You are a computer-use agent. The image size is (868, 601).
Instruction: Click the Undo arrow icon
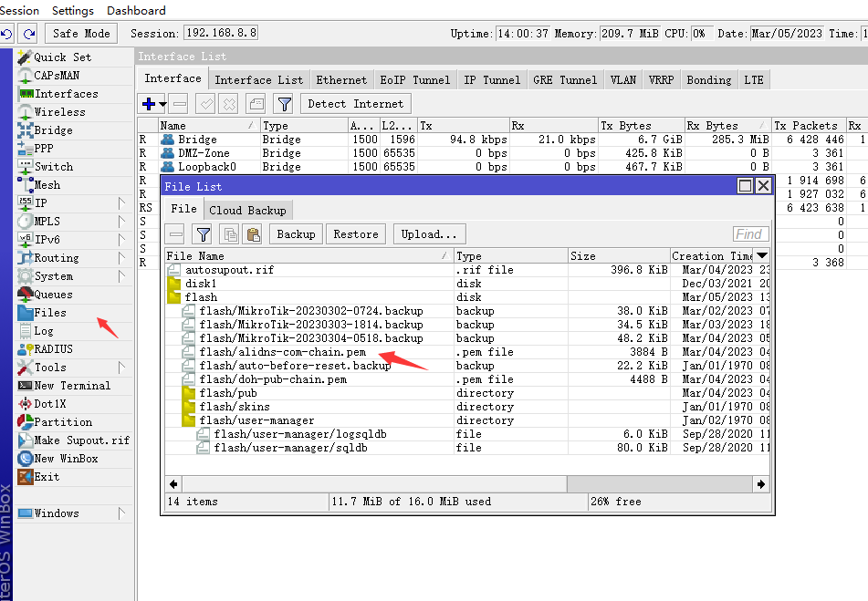6,34
